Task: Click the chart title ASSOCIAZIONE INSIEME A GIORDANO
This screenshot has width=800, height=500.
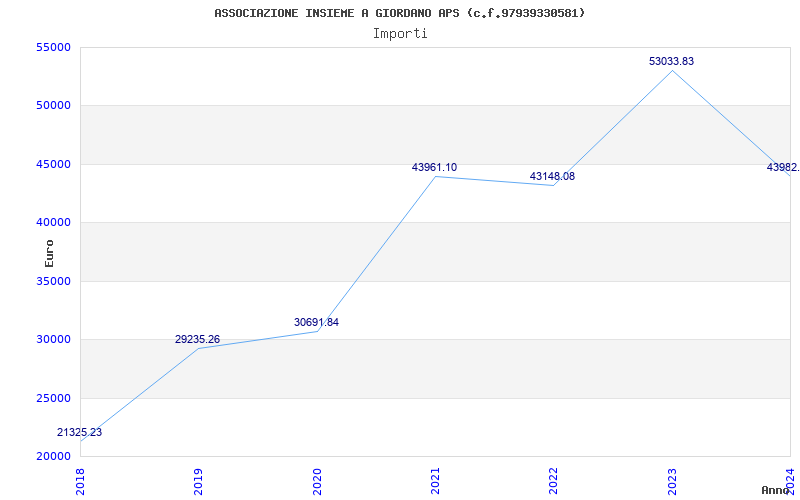Action: click(400, 13)
